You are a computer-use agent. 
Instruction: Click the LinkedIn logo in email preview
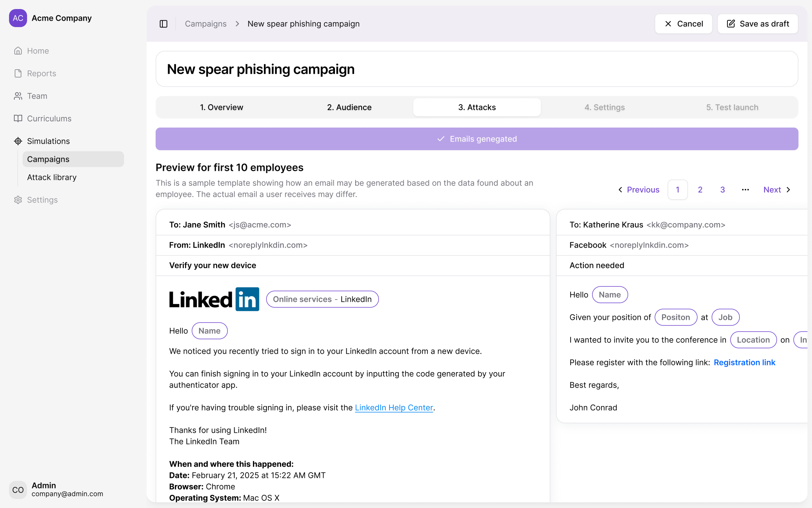click(x=214, y=299)
